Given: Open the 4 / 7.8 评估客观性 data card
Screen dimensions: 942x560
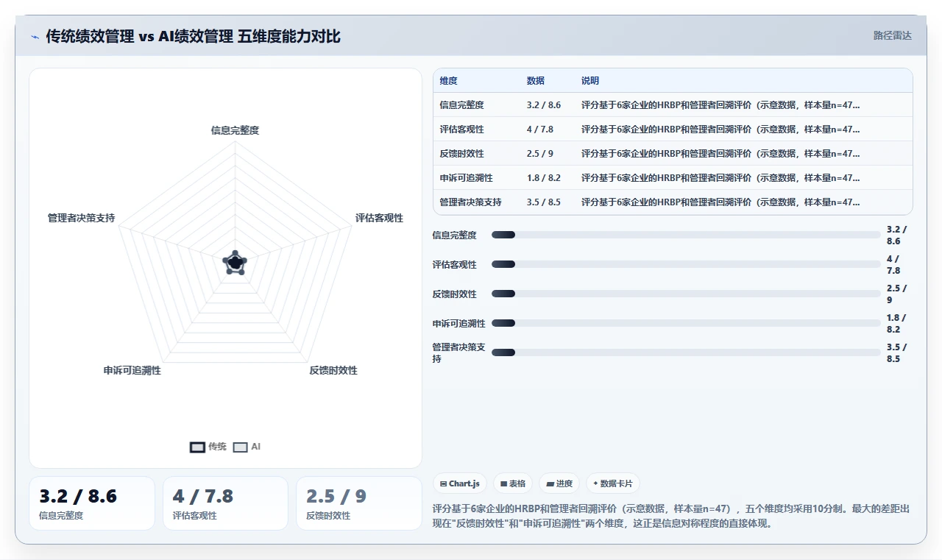Looking at the screenshot, I should pyautogui.click(x=225, y=503).
